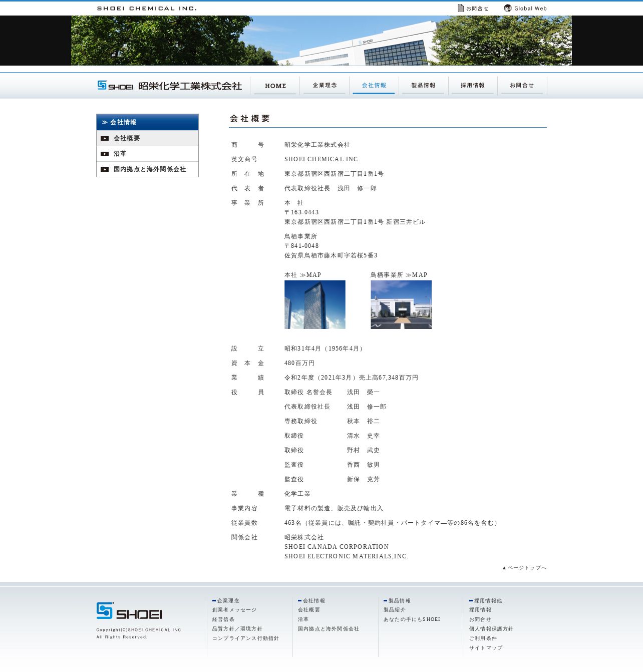Click the SHOEI CHEMICAL INC. text at top

click(147, 9)
